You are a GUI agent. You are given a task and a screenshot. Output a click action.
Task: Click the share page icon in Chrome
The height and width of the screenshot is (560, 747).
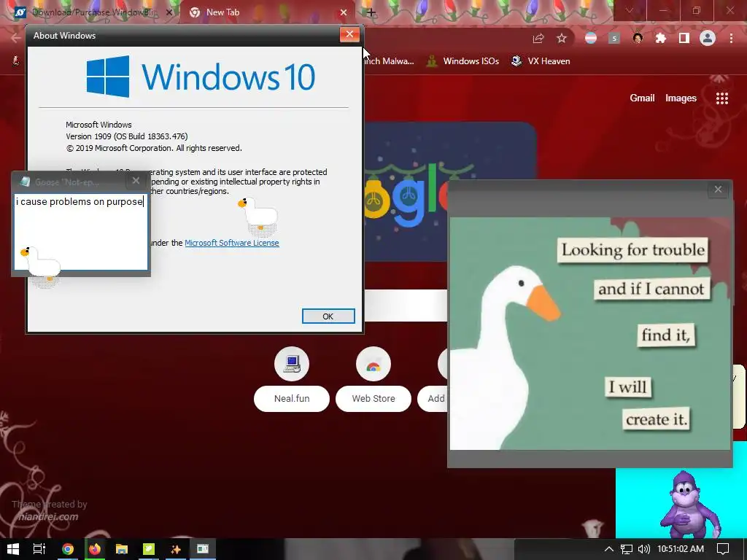tap(538, 38)
